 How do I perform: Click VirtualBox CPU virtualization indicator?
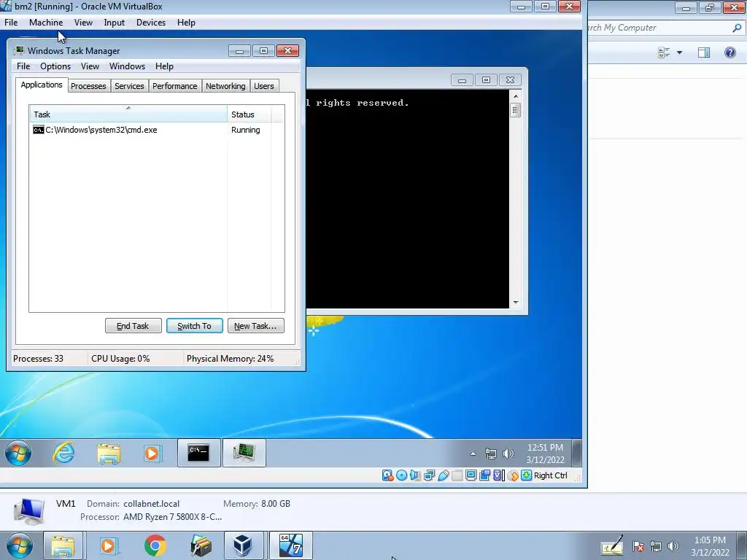[498, 475]
